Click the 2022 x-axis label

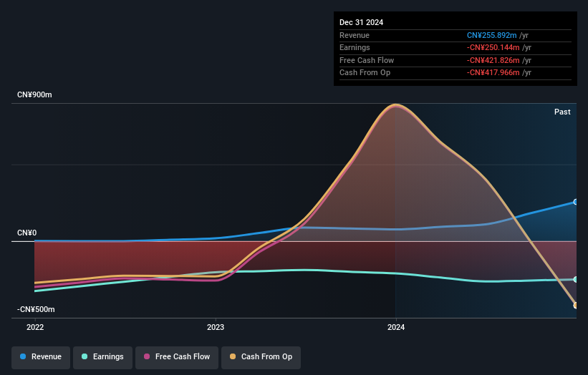coord(35,328)
